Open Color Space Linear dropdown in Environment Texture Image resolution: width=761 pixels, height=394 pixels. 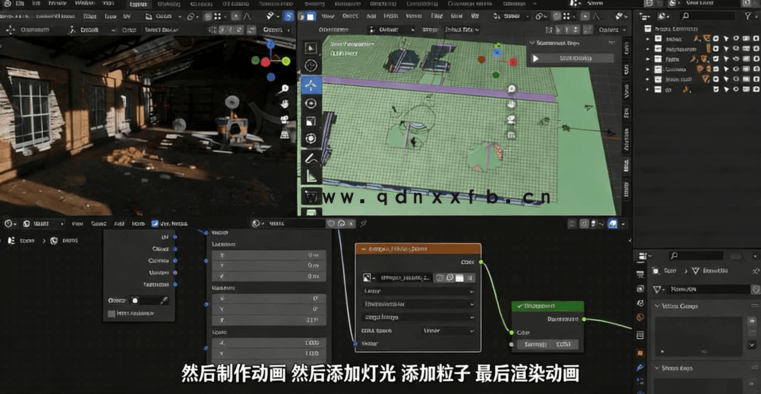coord(448,330)
